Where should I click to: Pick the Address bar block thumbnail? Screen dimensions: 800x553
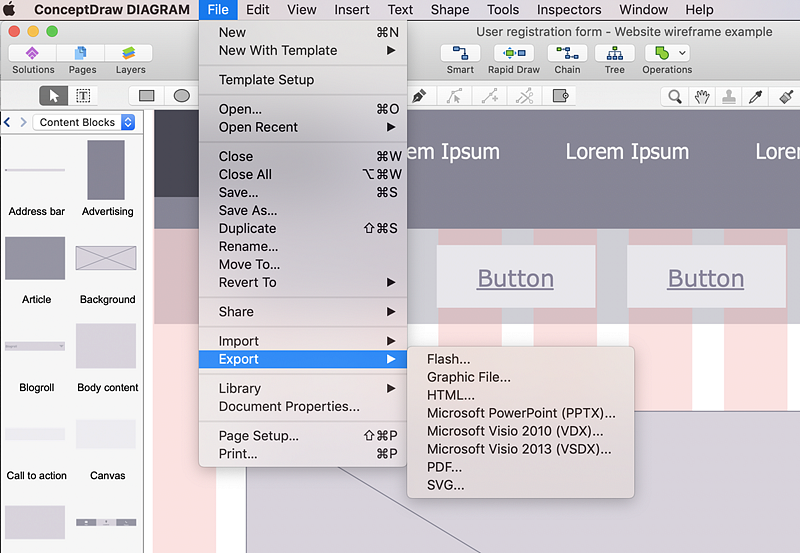35,170
